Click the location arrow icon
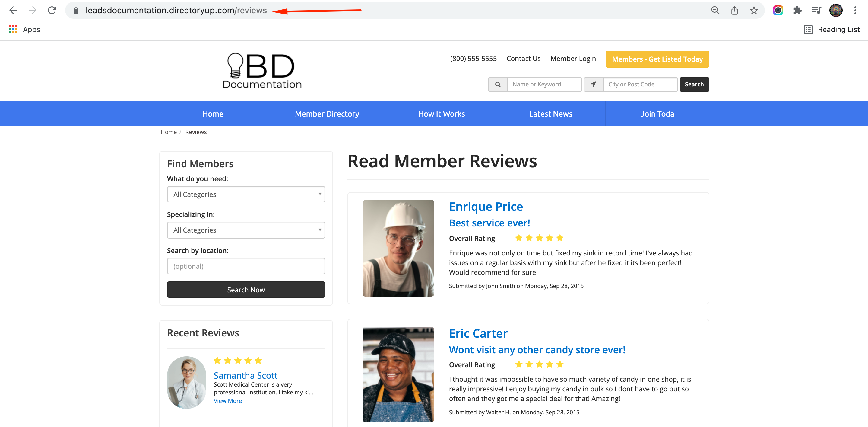 (x=593, y=84)
